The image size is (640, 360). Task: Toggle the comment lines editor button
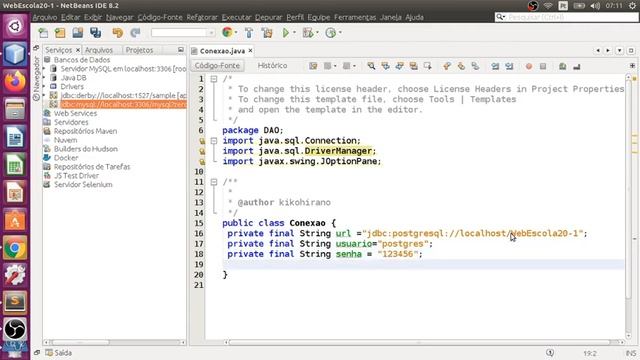[562, 66]
